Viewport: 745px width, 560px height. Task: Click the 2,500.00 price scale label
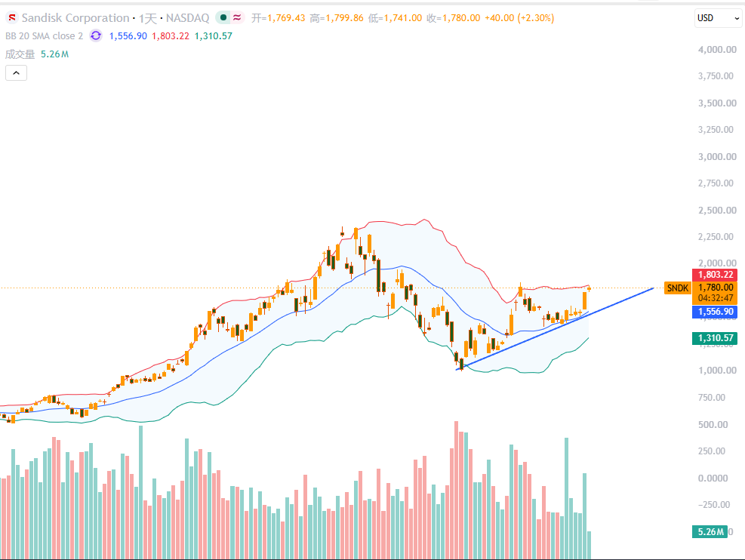(717, 211)
